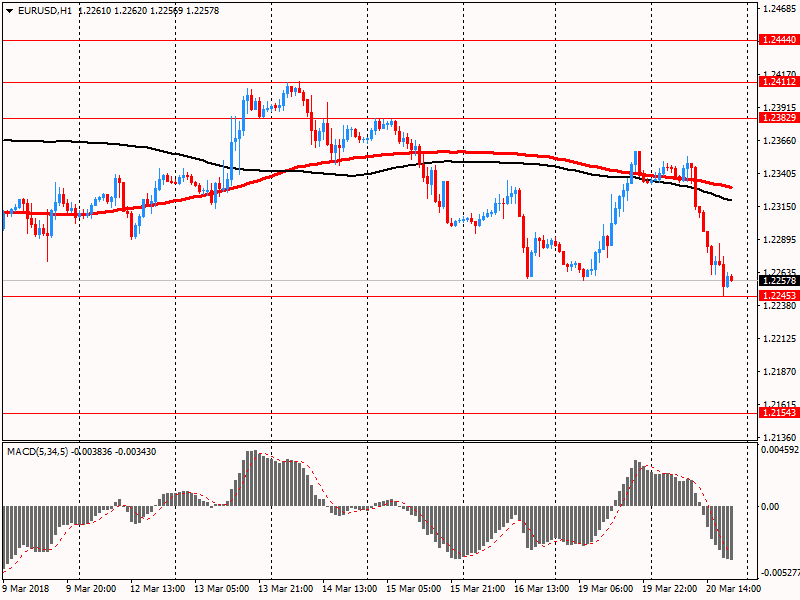Click the right end of black moving average

(730, 200)
